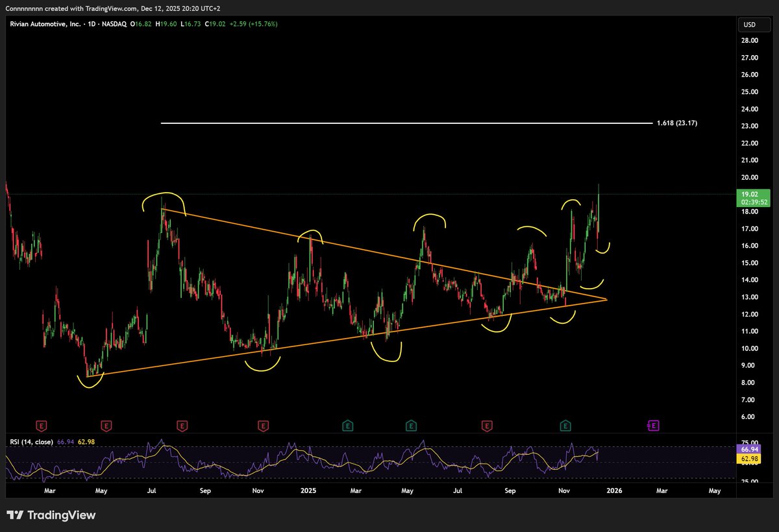Select the lower ascending orange trendline
This screenshot has width=779, height=532.
coord(347,337)
